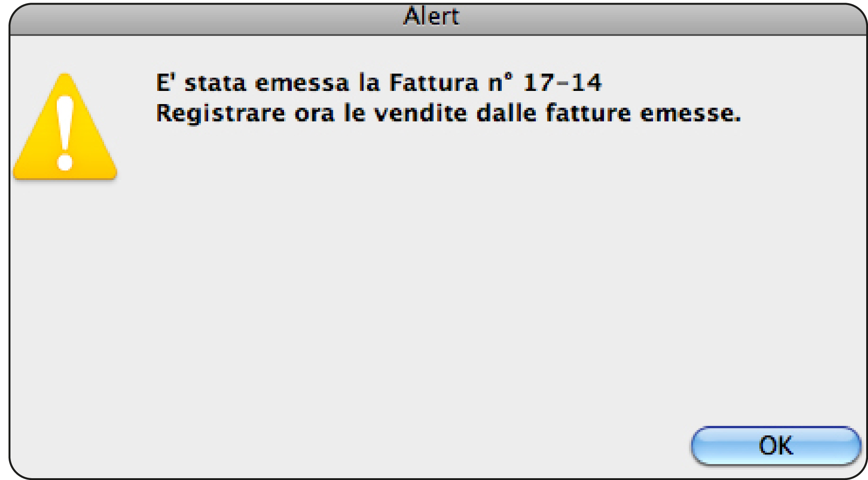Click the word "ora" in the second line

[x=314, y=114]
